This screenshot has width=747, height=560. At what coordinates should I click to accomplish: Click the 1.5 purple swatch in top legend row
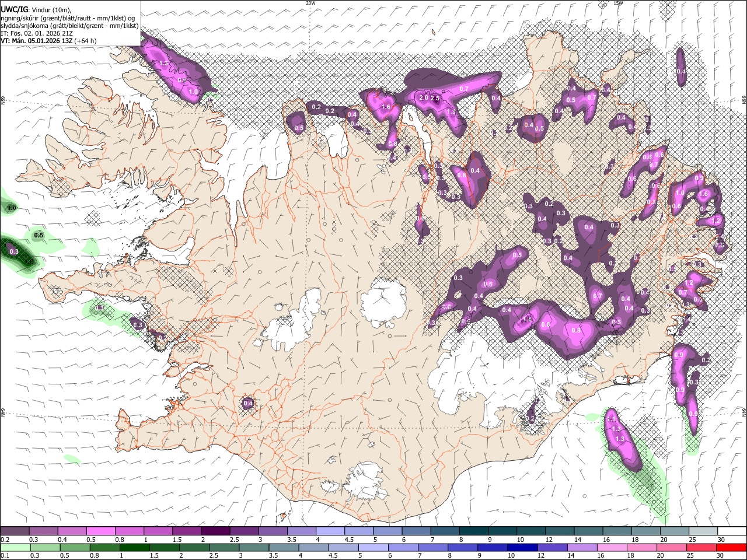187,531
